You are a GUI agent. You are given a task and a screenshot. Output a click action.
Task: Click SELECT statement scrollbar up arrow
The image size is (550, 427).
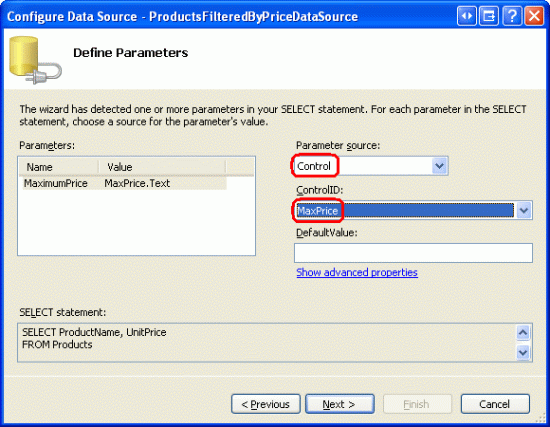point(523,332)
